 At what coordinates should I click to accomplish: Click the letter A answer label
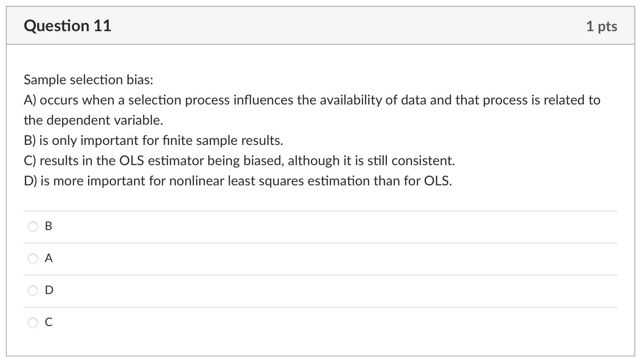point(49,258)
